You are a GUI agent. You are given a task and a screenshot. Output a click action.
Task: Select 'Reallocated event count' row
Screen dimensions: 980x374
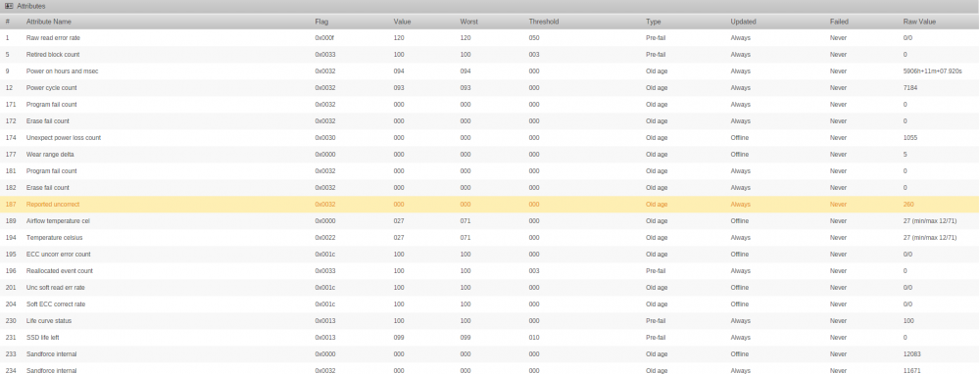coord(490,271)
